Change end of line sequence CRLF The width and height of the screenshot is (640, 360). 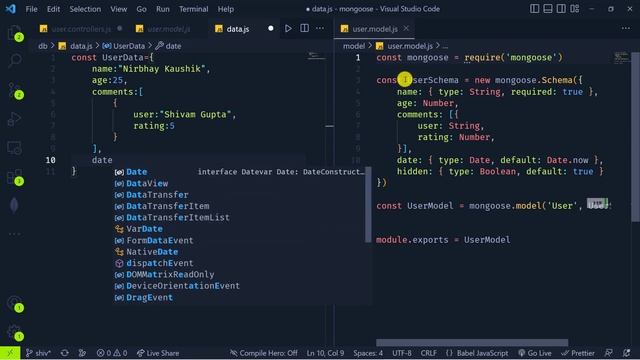(x=429, y=353)
